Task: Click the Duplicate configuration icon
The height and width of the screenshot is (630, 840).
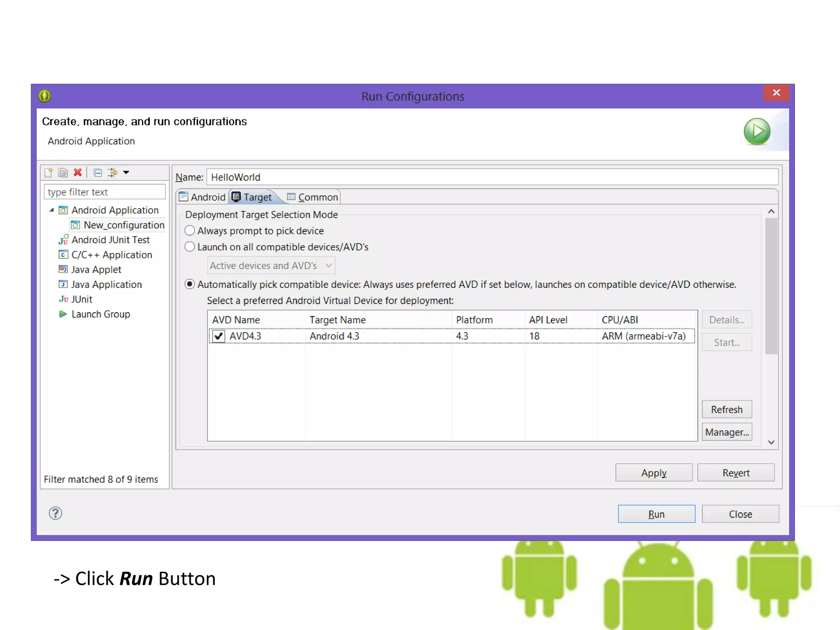Action: (x=63, y=172)
